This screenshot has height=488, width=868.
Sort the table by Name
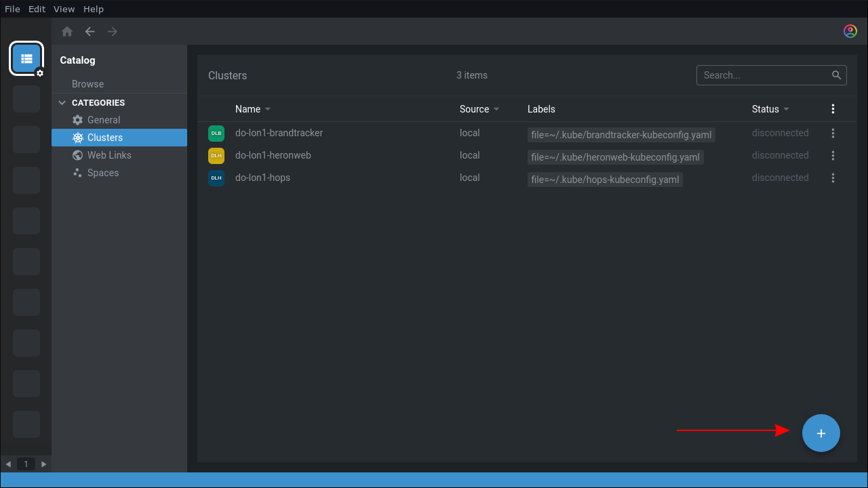point(253,109)
